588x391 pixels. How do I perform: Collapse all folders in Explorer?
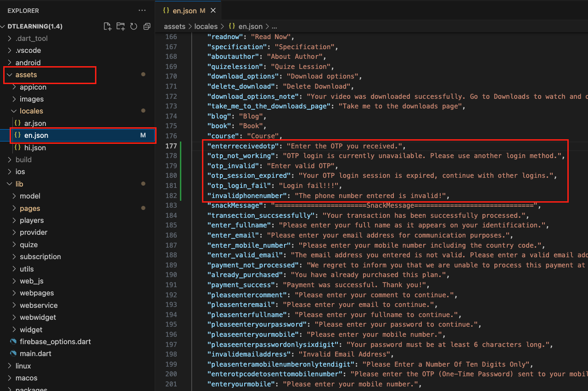click(x=147, y=26)
